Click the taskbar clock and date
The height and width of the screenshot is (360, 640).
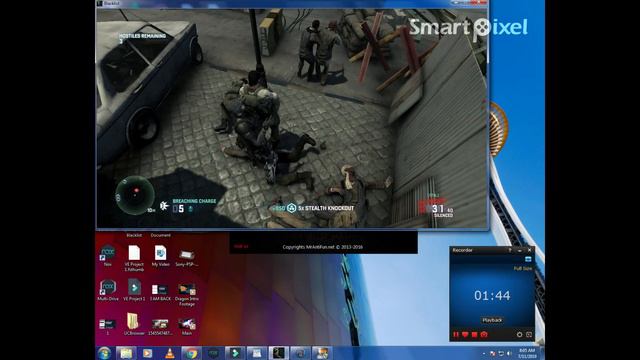point(527,353)
